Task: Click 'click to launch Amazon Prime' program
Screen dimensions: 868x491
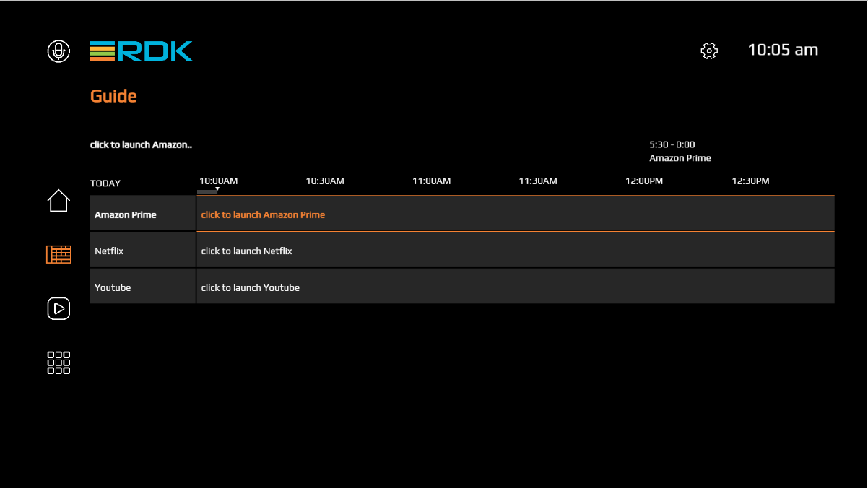Action: pyautogui.click(x=263, y=214)
